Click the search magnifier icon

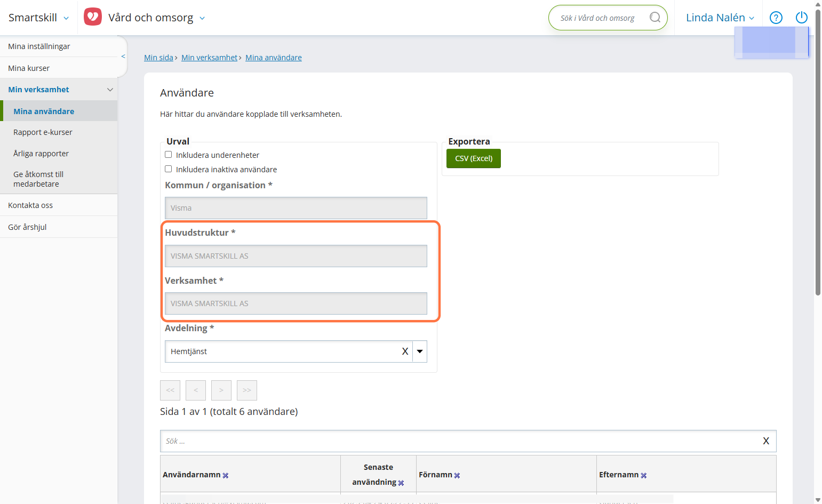pyautogui.click(x=655, y=18)
